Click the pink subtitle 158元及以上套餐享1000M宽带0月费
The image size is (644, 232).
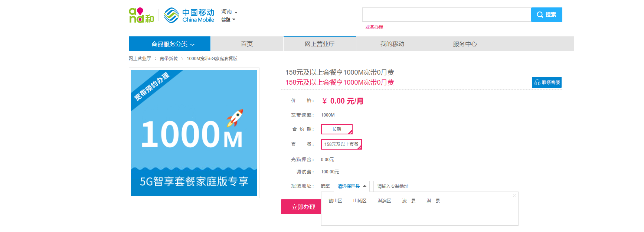click(340, 82)
